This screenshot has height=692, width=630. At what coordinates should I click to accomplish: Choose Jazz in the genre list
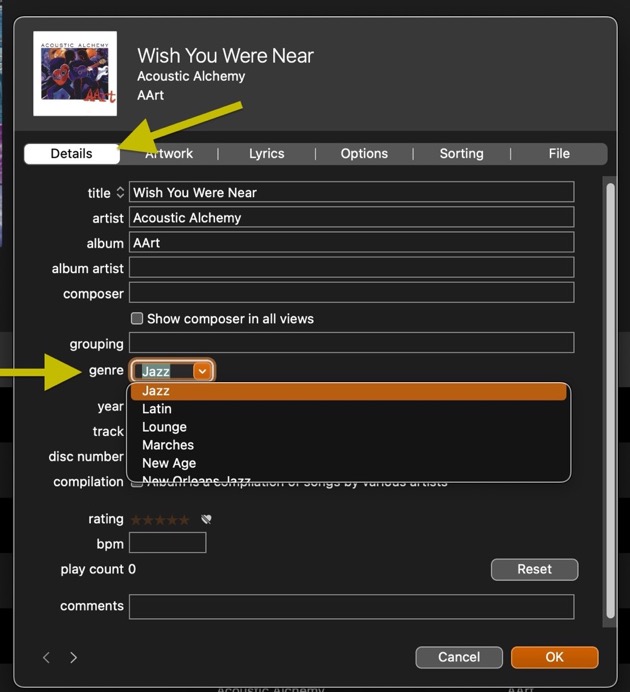349,391
